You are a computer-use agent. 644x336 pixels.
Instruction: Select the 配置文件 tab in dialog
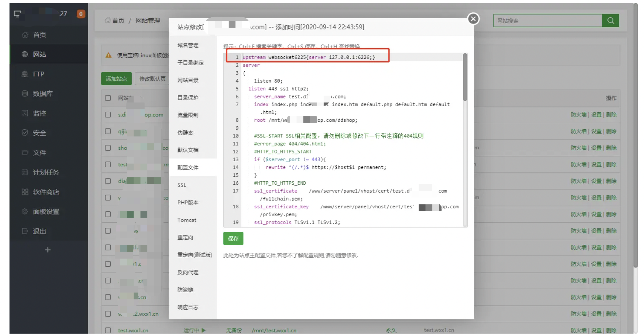(193, 168)
